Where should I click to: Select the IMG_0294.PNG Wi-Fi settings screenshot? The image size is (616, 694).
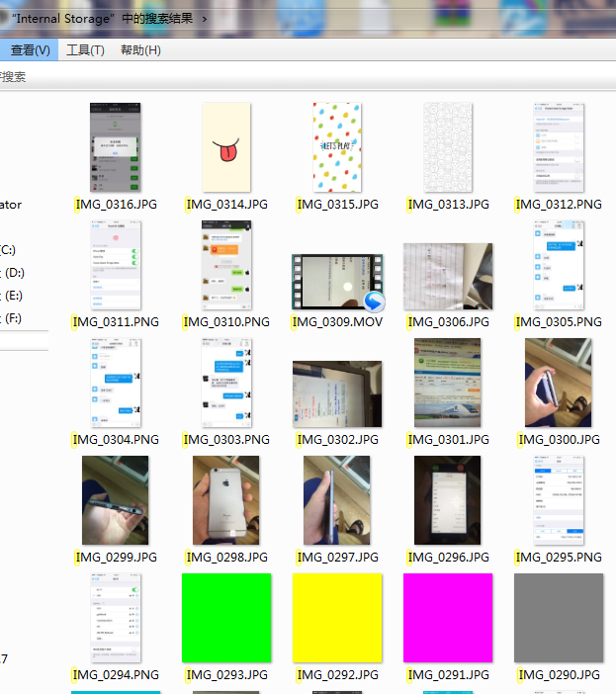(116, 618)
